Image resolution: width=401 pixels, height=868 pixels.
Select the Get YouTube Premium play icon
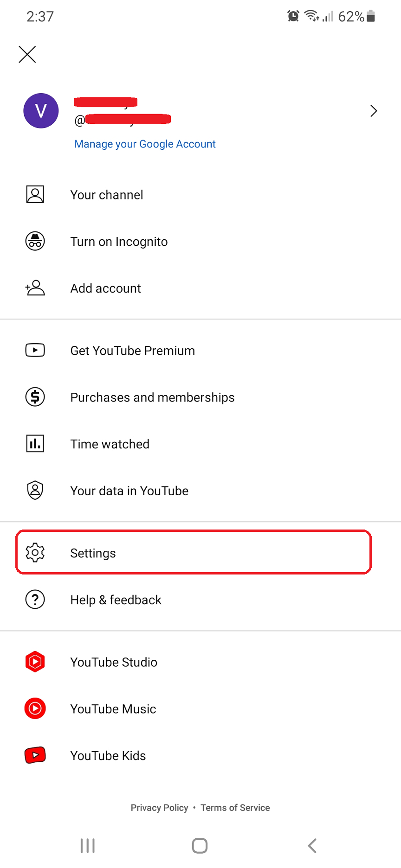point(35,350)
